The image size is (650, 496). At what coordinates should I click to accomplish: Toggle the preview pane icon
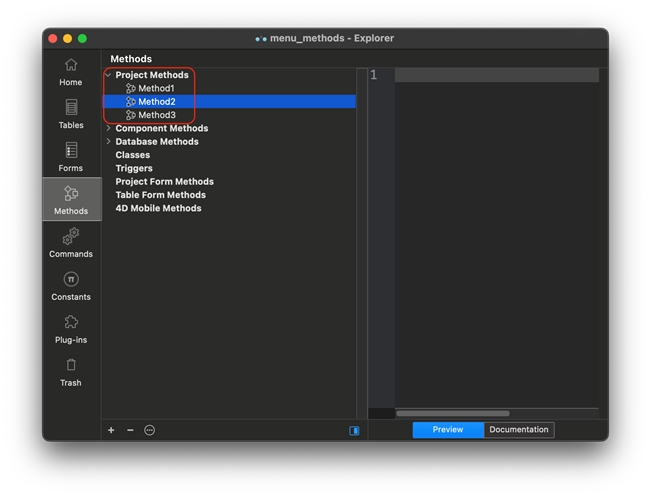pos(354,430)
